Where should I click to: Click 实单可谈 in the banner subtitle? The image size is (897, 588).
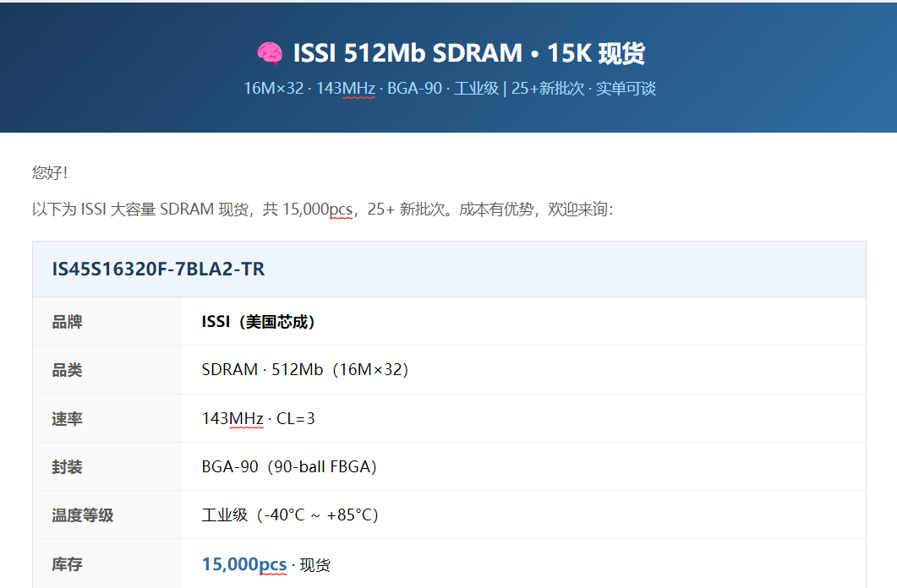626,89
